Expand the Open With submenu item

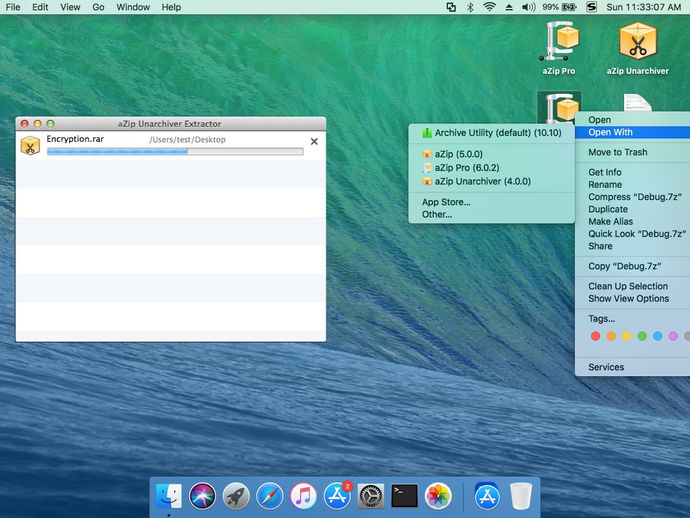tap(632, 132)
